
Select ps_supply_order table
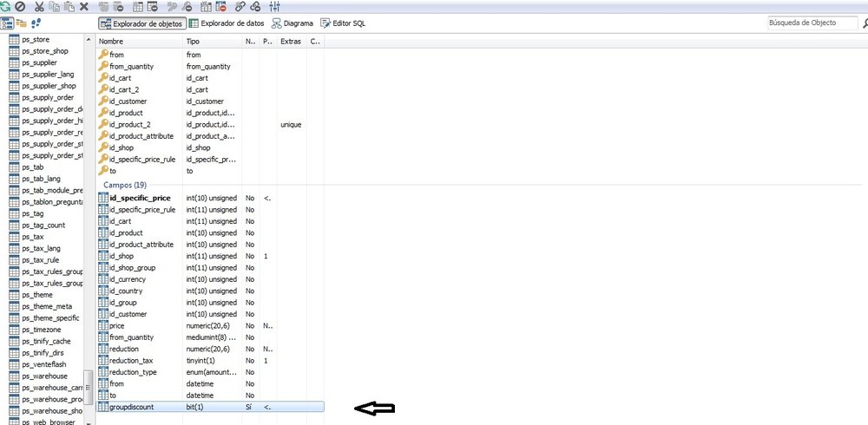[48, 98]
